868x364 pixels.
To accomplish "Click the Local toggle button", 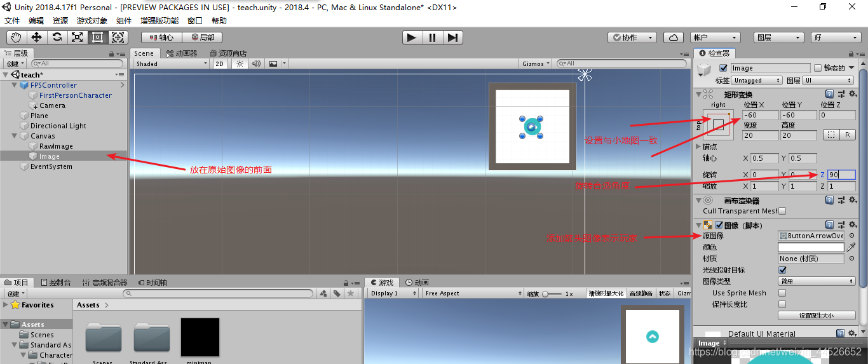I will coord(203,37).
